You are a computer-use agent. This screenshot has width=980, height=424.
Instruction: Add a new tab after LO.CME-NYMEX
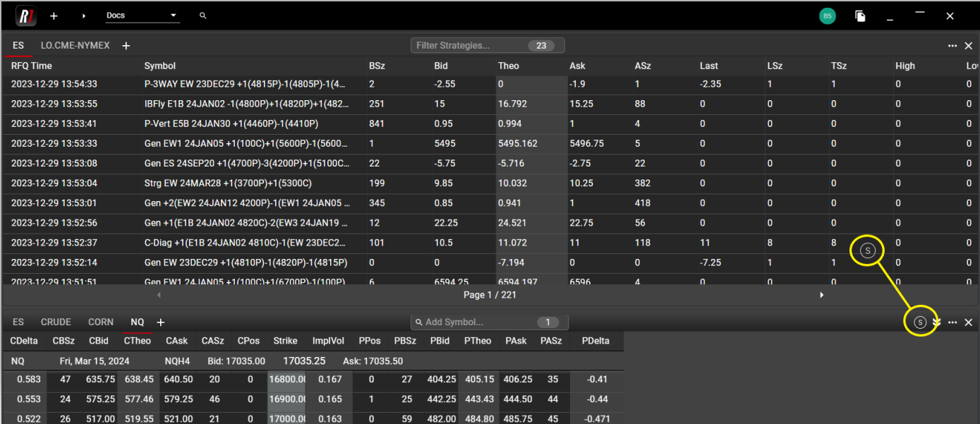(x=126, y=46)
